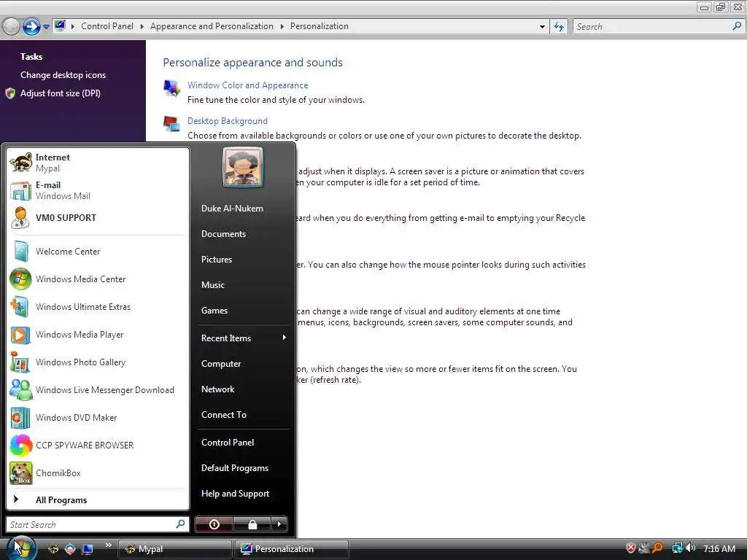
Task: Refresh the Personalization page
Action: click(559, 27)
